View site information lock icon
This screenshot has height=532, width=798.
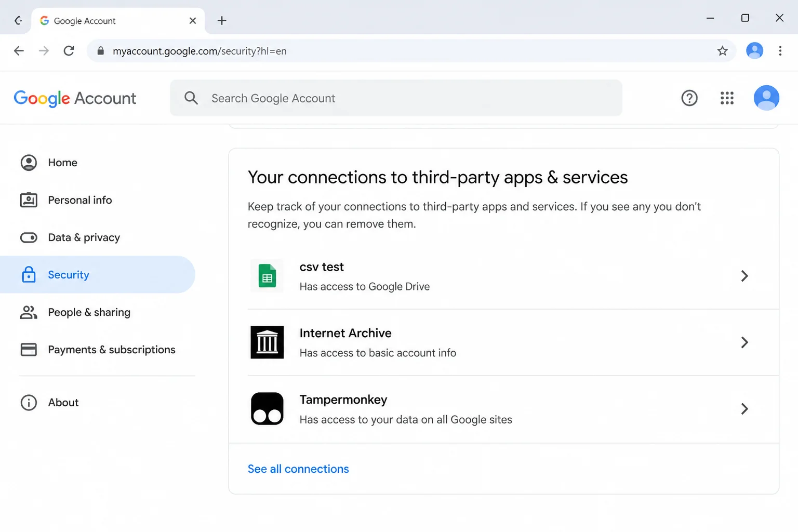[x=101, y=51]
